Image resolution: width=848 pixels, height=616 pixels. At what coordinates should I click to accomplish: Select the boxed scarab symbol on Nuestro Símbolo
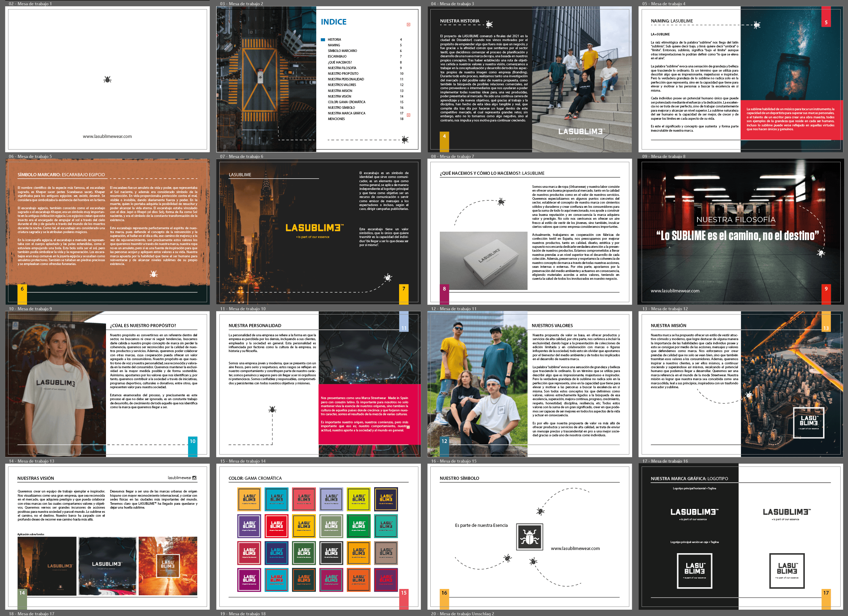[x=529, y=537]
